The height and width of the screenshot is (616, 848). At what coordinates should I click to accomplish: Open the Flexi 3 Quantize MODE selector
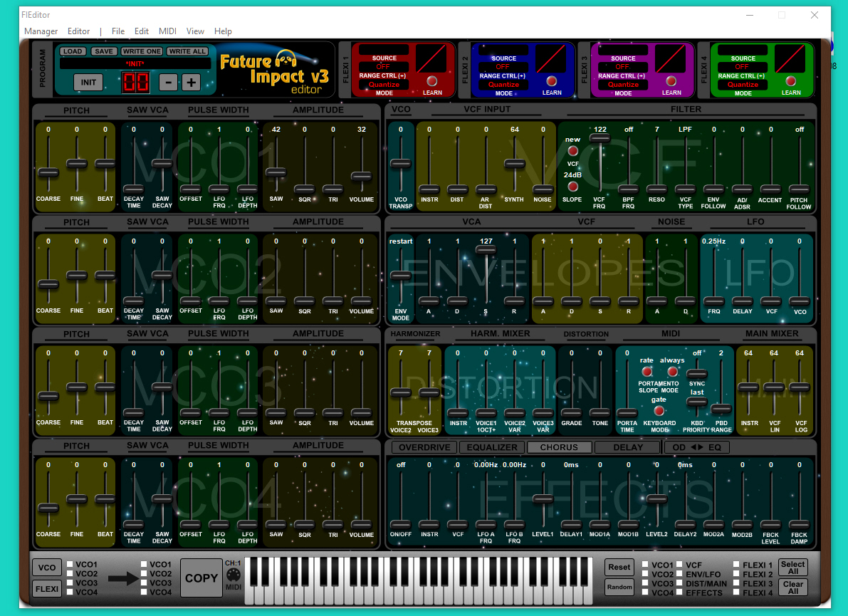[x=624, y=84]
